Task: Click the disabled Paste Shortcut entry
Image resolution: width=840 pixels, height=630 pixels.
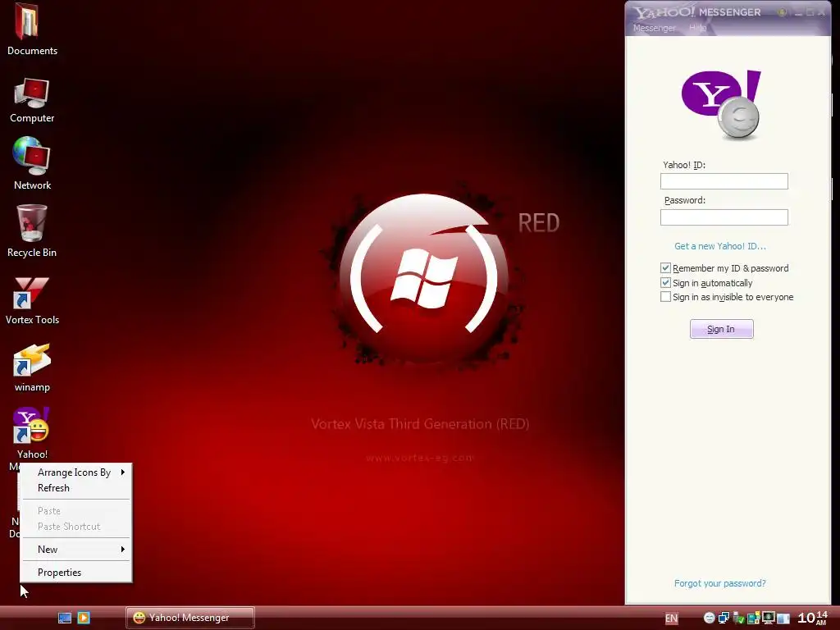Action: tap(76, 527)
